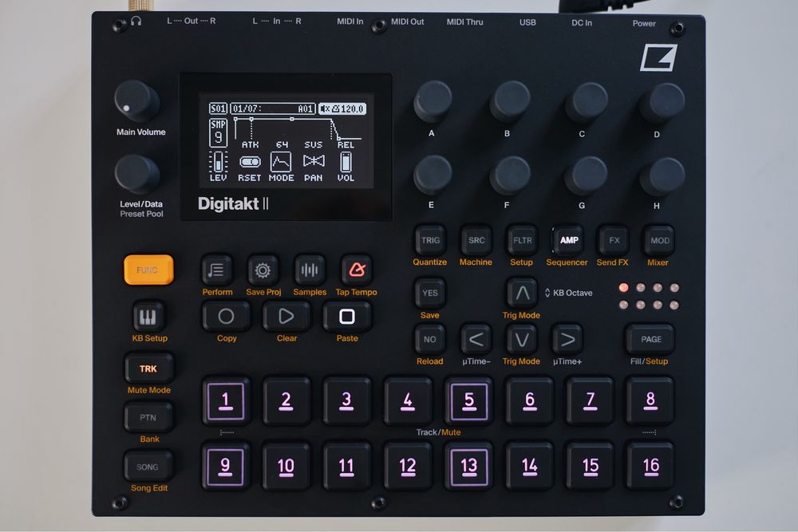Select the Perform key with list-note icon
The height and width of the screenshot is (532, 798).
tap(217, 270)
